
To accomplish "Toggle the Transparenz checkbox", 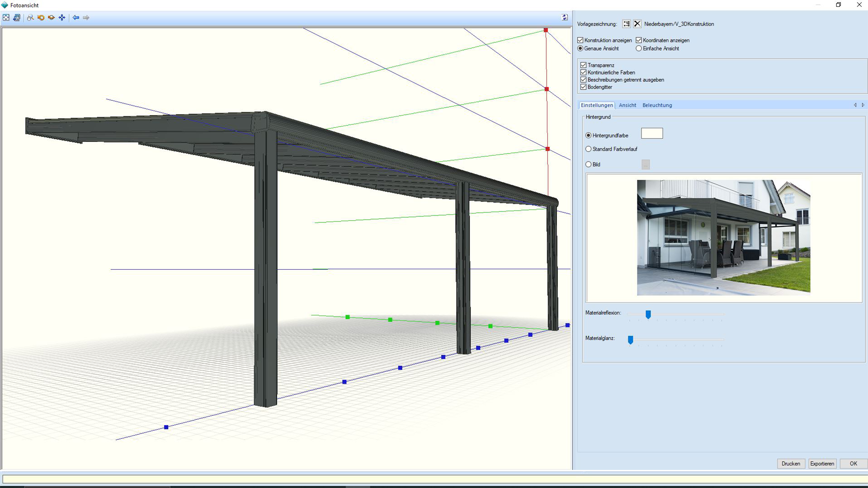I will click(x=584, y=65).
